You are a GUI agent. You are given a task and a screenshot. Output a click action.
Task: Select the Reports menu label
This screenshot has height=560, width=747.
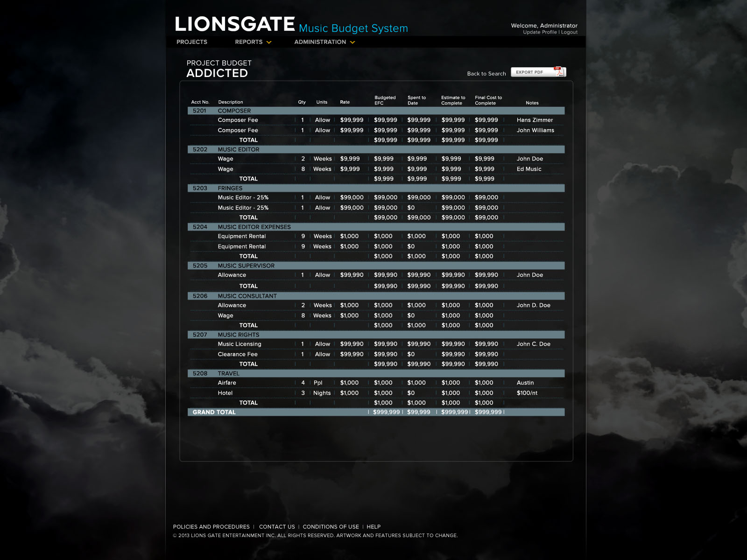point(248,42)
